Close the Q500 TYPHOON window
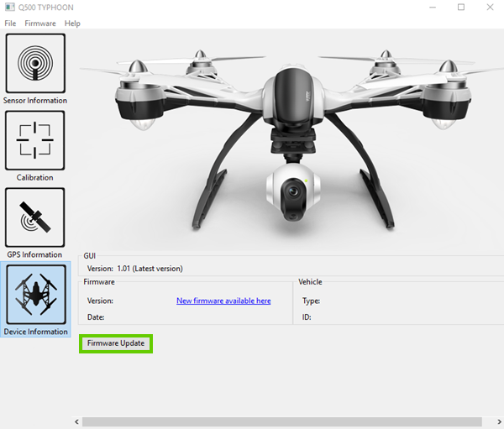 (490, 7)
